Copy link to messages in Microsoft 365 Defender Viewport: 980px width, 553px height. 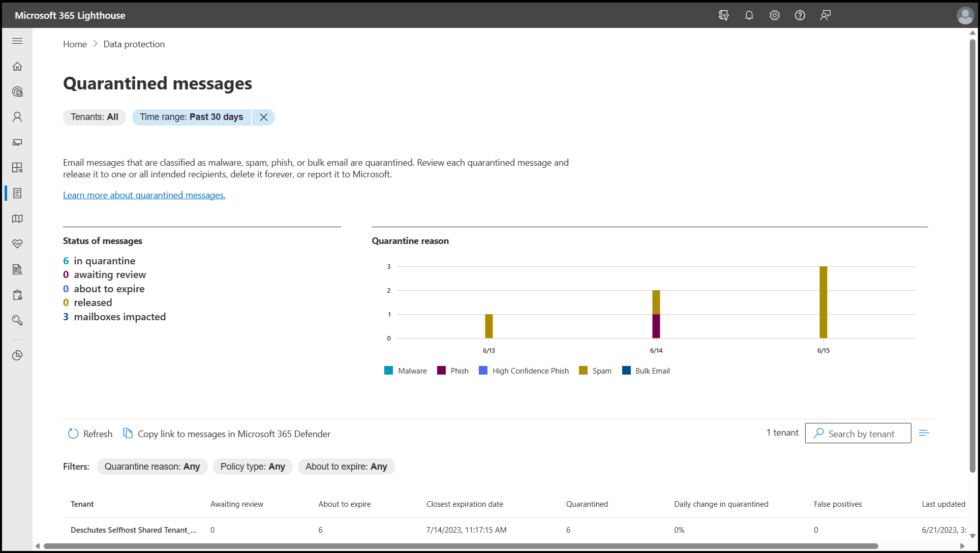tap(227, 434)
